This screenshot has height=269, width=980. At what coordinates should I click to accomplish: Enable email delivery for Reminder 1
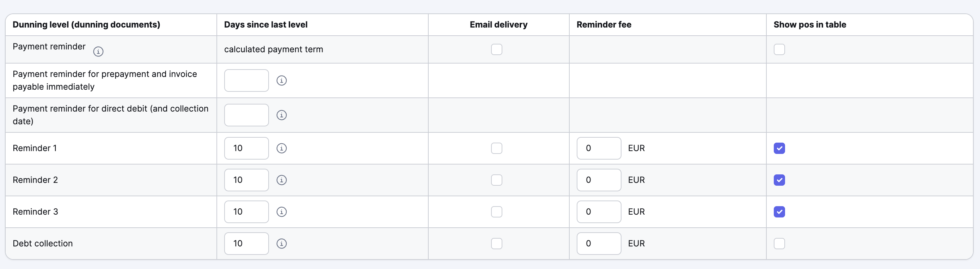tap(496, 148)
